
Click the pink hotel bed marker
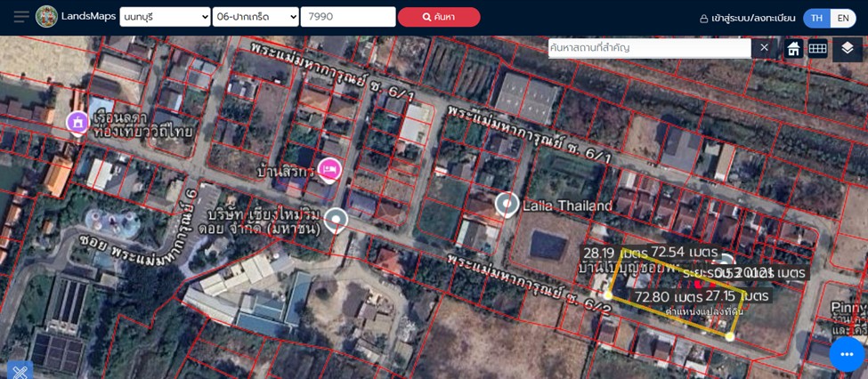(x=329, y=169)
